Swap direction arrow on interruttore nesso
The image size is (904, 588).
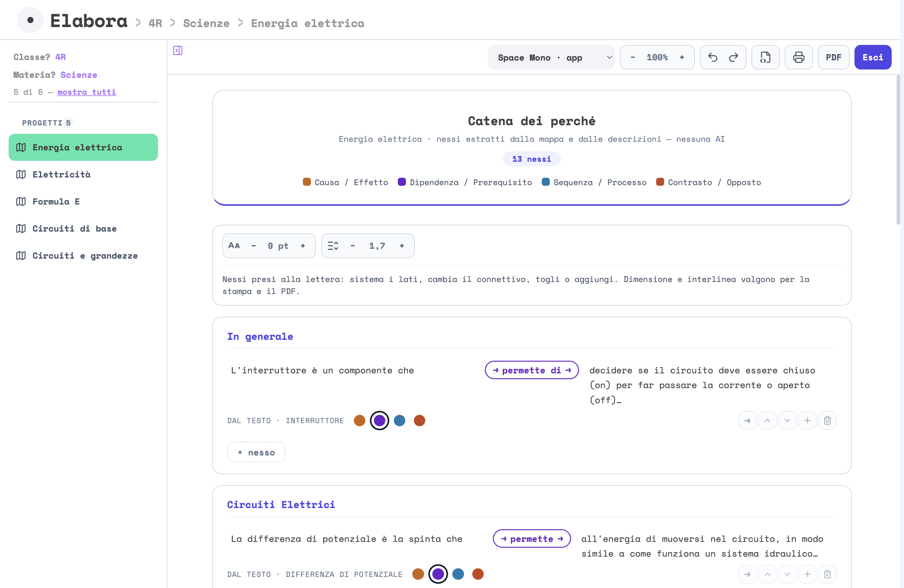coord(747,420)
